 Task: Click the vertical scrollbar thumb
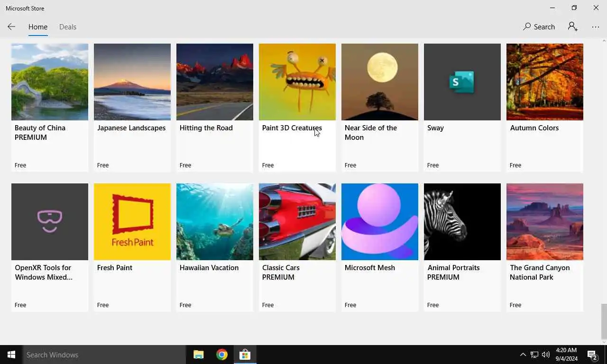604,320
